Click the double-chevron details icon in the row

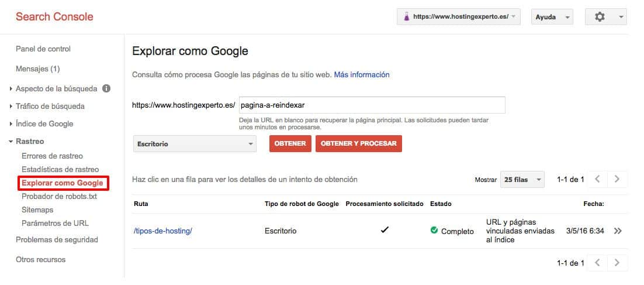pyautogui.click(x=618, y=231)
